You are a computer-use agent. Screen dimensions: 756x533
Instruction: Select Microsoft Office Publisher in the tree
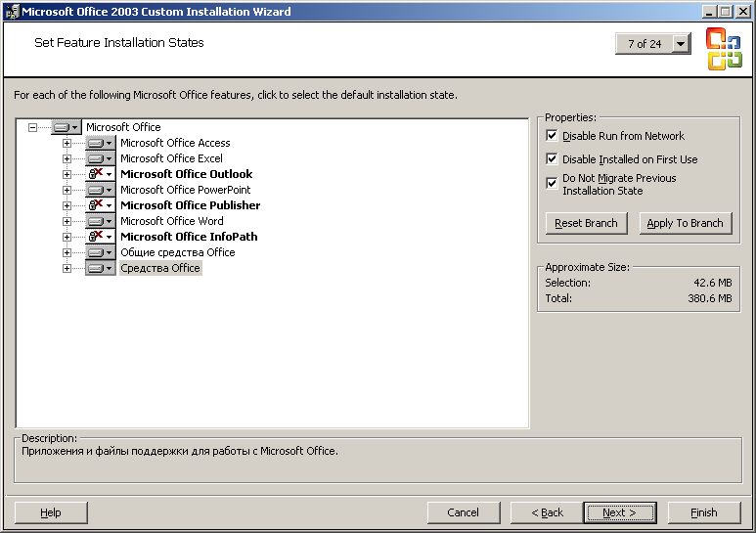(190, 205)
